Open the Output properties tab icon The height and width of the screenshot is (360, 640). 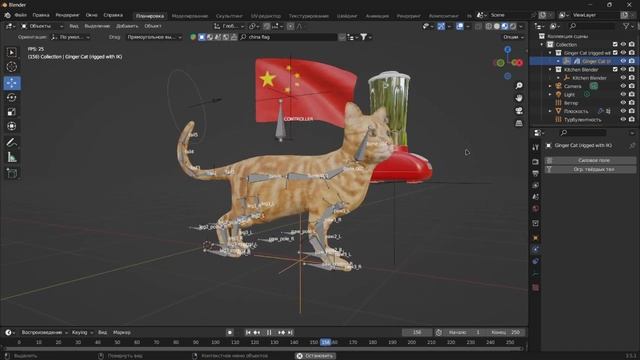pos(536,173)
